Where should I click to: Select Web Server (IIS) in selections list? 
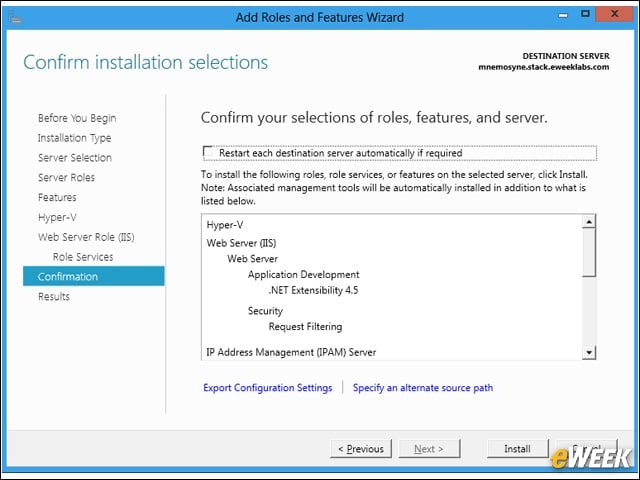[241, 243]
